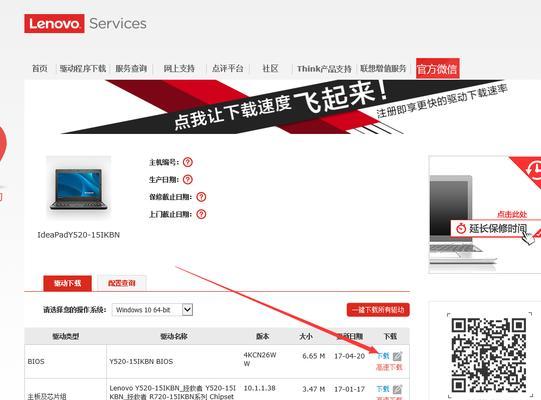Click the IdeaPadY520-15IKBN model name
Image resolution: width=541 pixels, height=400 pixels.
click(x=79, y=235)
